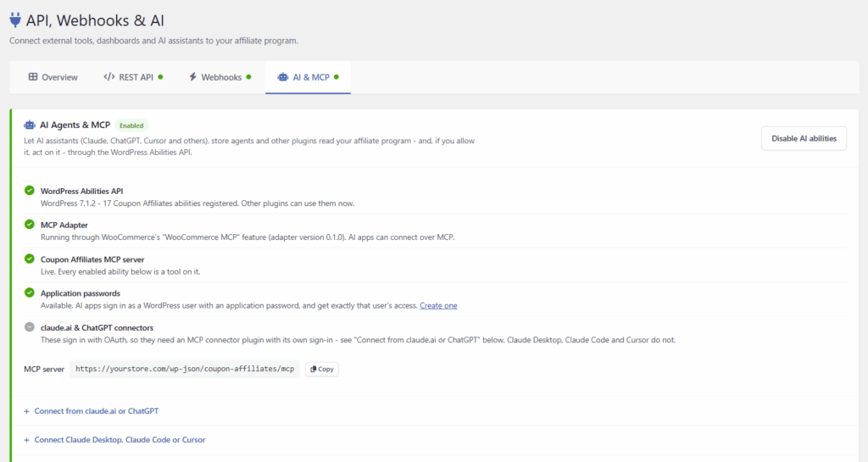The image size is (868, 462).
Task: Click the robot icon on AI & MCP tab
Action: coord(283,77)
